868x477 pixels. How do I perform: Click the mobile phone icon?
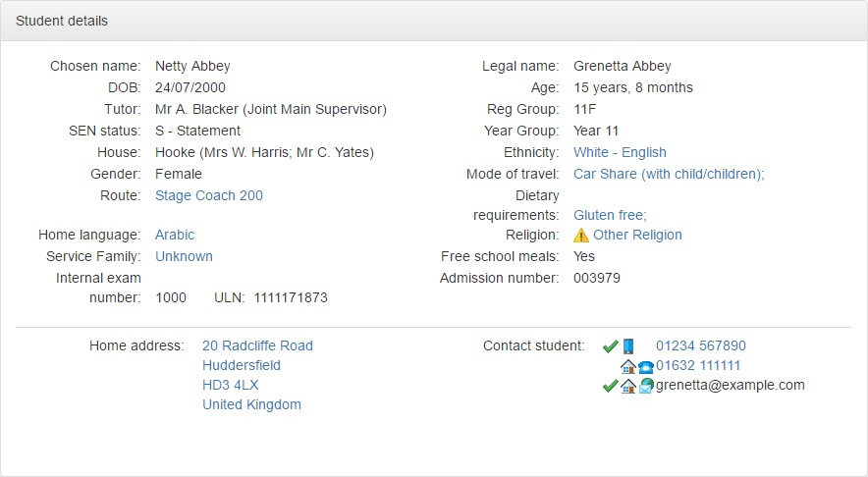click(x=628, y=346)
